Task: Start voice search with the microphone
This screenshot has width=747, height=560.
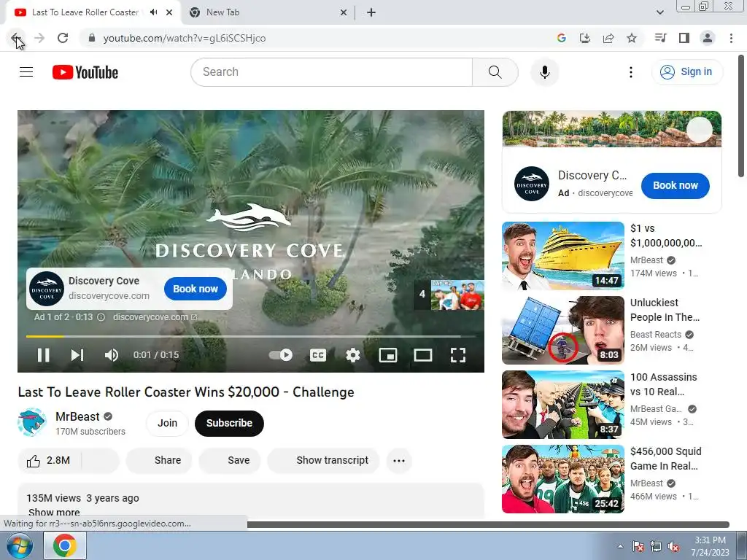Action: click(544, 72)
